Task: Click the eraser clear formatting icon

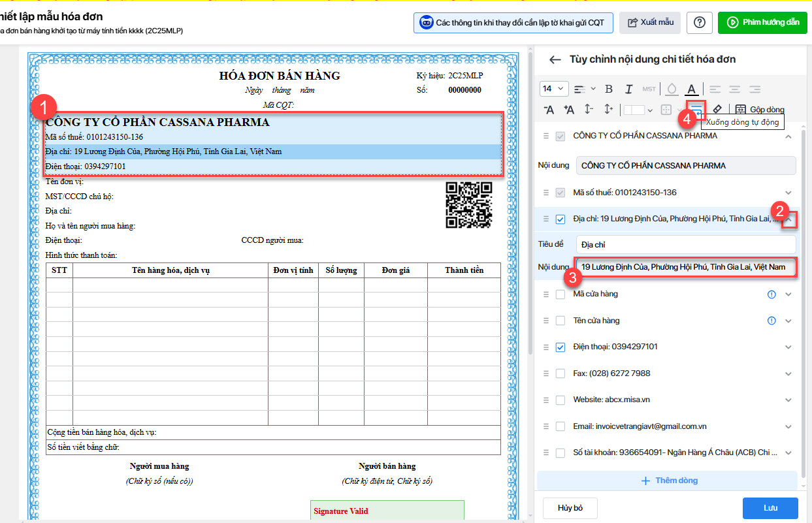Action: click(717, 109)
